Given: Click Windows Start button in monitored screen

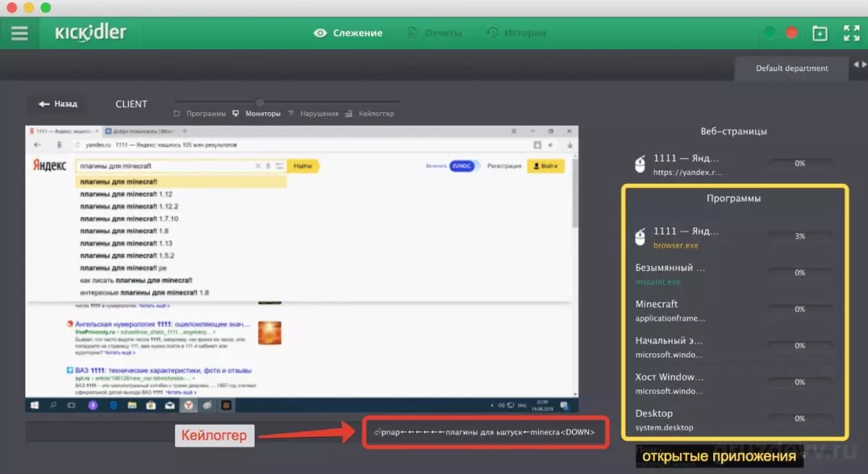Looking at the screenshot, I should [34, 406].
